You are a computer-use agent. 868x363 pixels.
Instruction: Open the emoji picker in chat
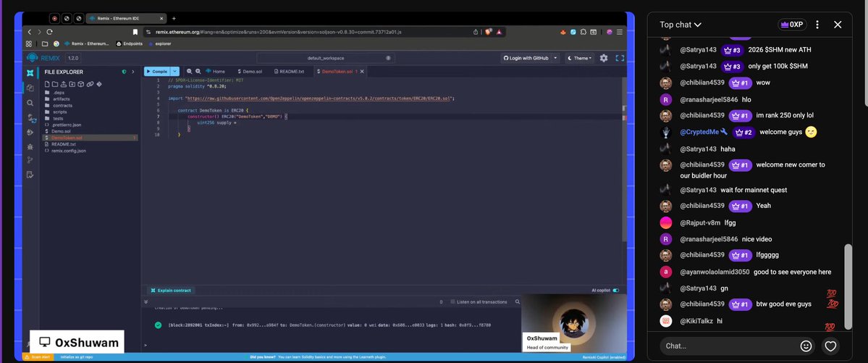click(806, 346)
